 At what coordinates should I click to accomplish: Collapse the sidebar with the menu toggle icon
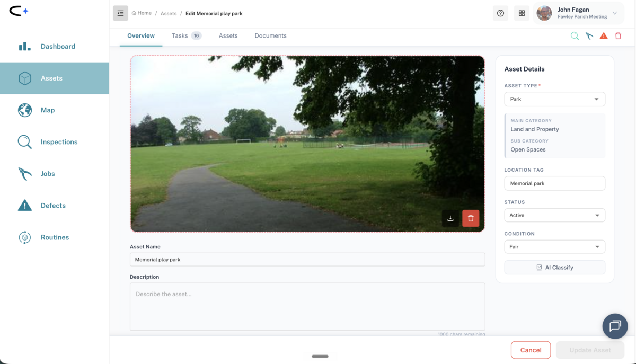pyautogui.click(x=120, y=13)
